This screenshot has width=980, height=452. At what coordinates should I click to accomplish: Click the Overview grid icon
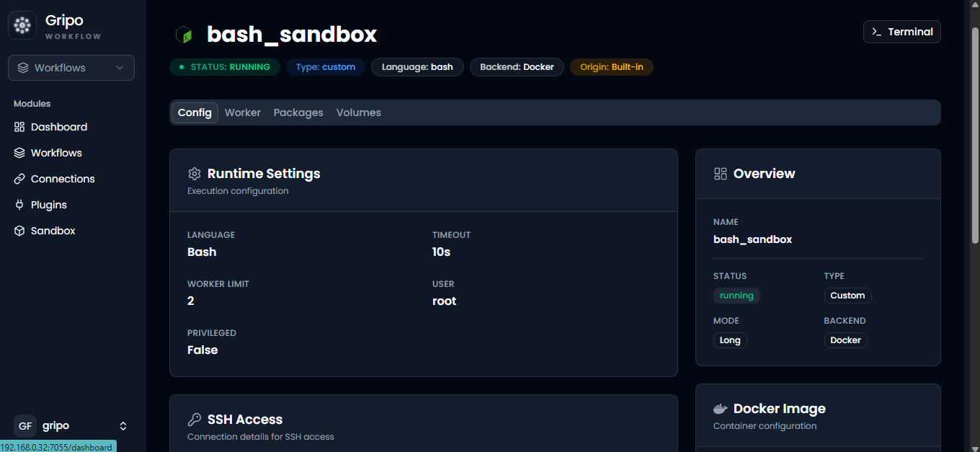(720, 174)
